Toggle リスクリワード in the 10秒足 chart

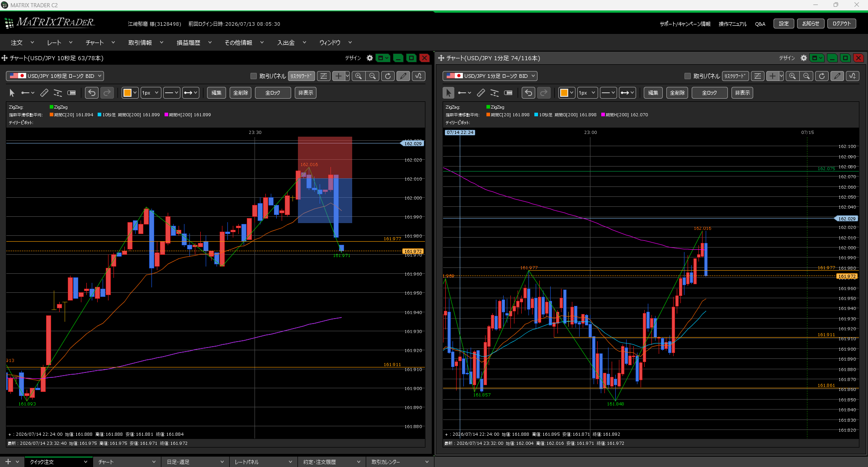[x=301, y=76]
